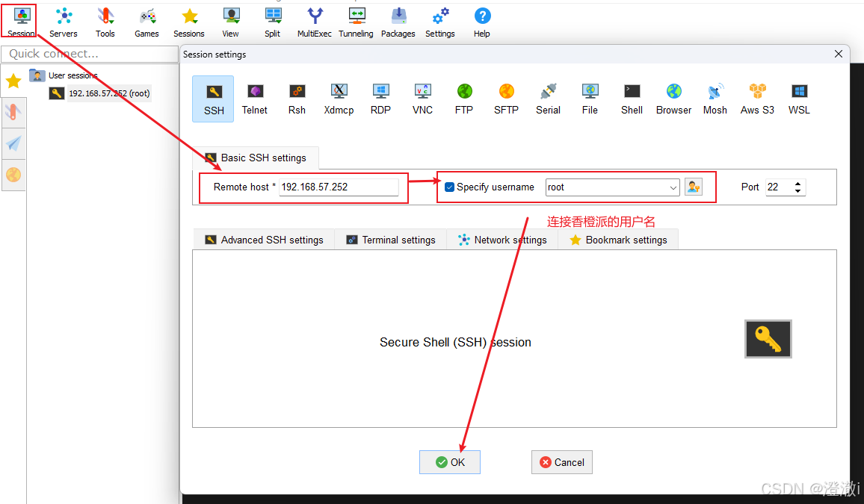This screenshot has height=504, width=864.
Task: Open the Network settings tab
Action: point(502,240)
